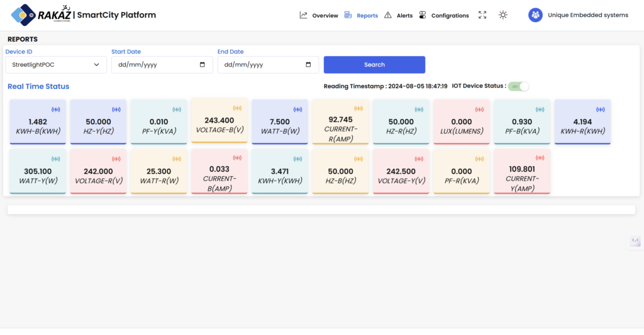Image resolution: width=644 pixels, height=335 pixels.
Task: Click the 3.471 KWH-Y value
Action: [x=280, y=171]
